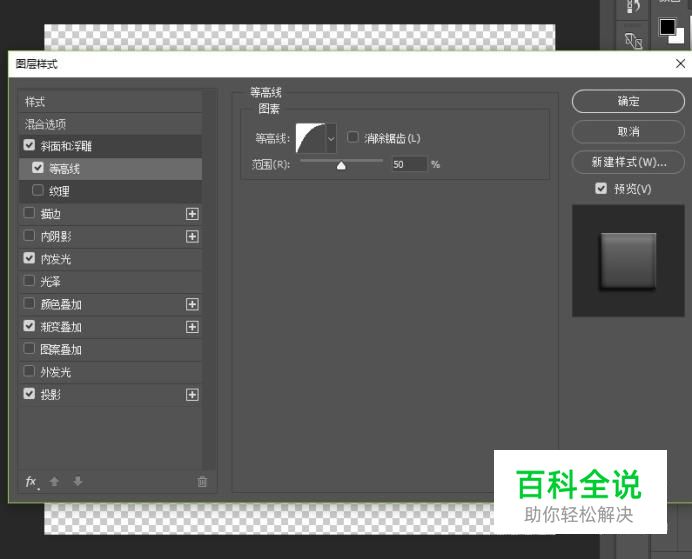This screenshot has width=692, height=559.
Task: Enable the 外发光 checkbox
Action: [x=29, y=371]
